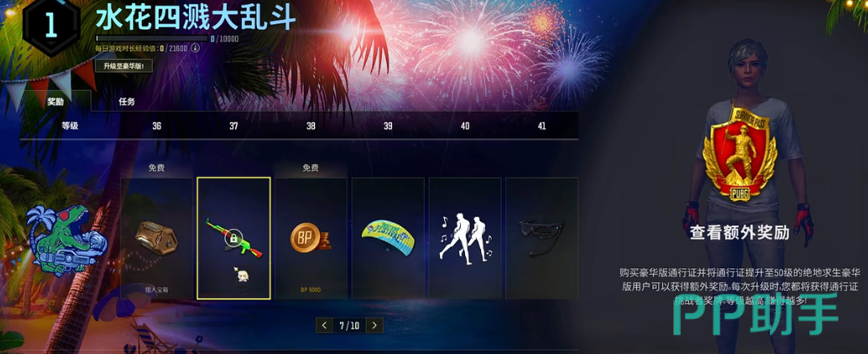Viewport: 868px width, 354px height.
Task: Click the info icon beside daily experience
Action: [196, 48]
